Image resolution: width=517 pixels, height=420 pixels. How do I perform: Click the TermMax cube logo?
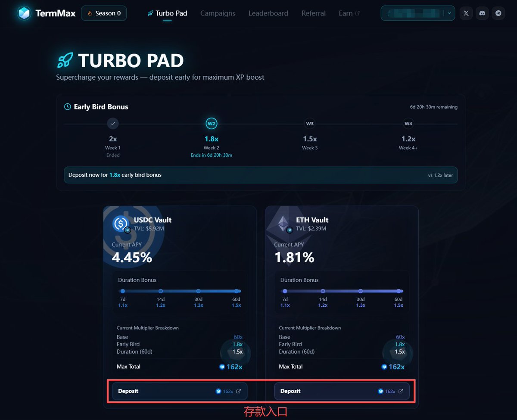pyautogui.click(x=24, y=13)
